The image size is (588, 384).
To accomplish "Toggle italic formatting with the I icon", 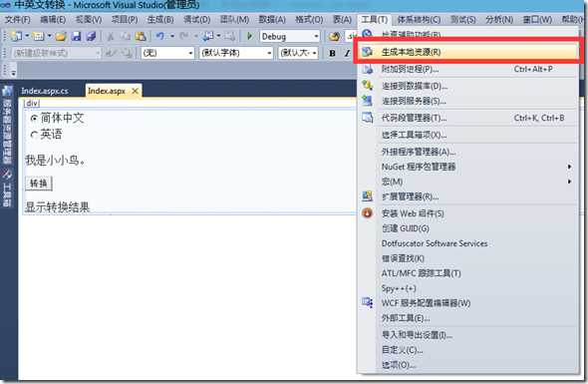I will click(347, 53).
